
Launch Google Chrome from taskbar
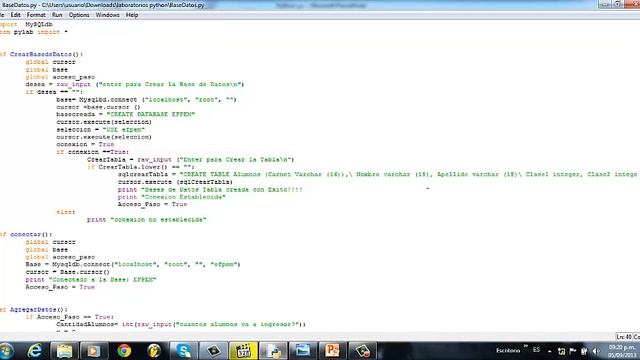pyautogui.click(x=124, y=351)
